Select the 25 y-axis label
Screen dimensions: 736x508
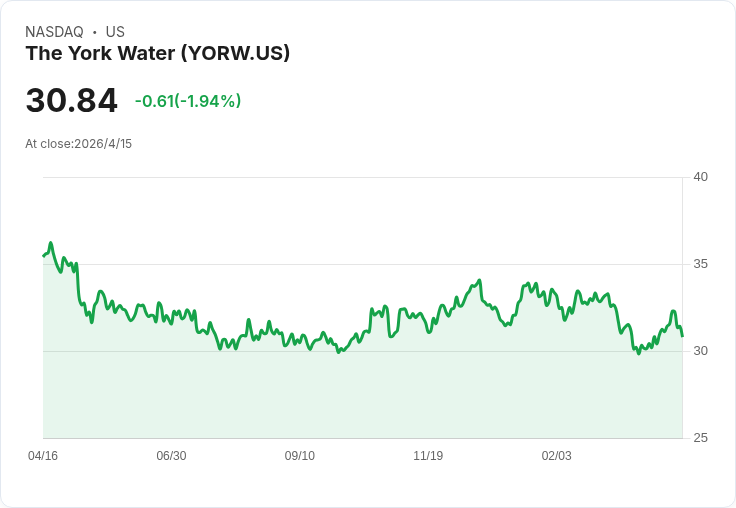pyautogui.click(x=700, y=438)
